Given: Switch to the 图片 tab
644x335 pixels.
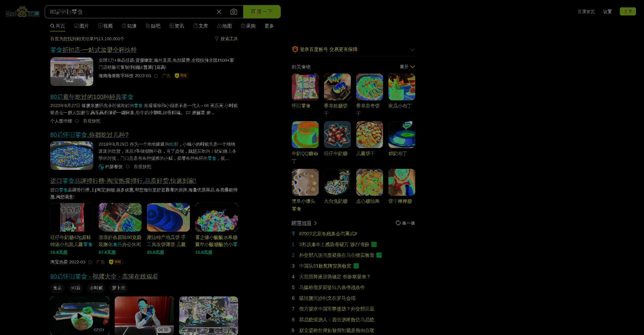Looking at the screenshot, I should (82, 26).
